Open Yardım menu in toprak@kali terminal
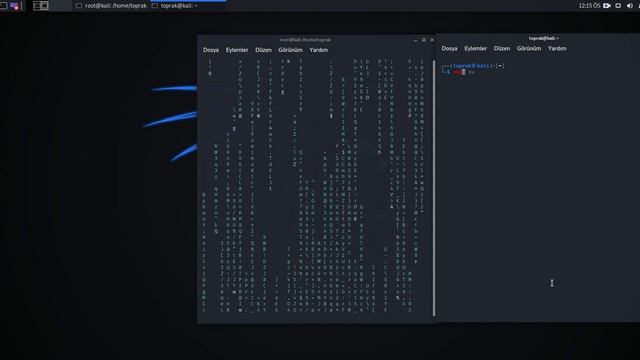This screenshot has width=640, height=360. click(557, 48)
